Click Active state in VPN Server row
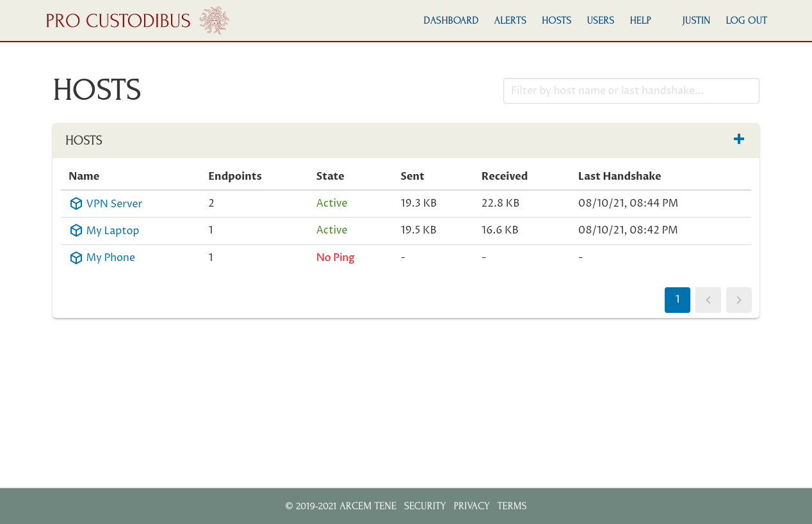812x524 pixels. tap(332, 203)
